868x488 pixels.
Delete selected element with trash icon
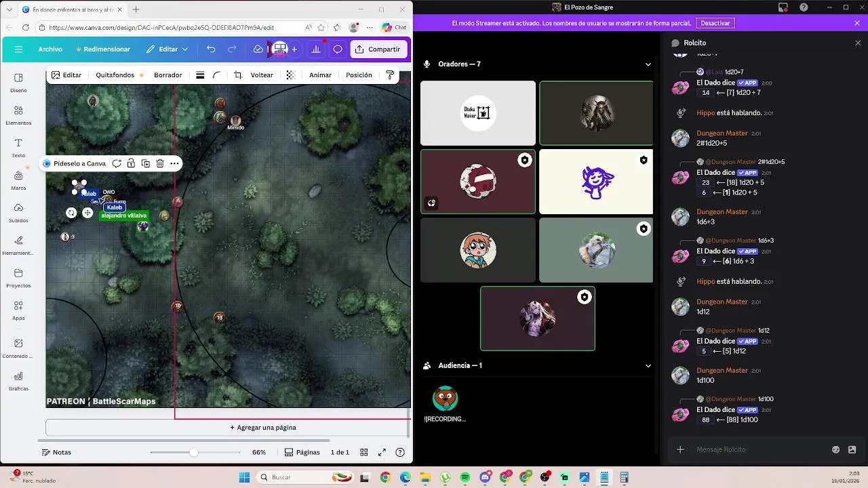pyautogui.click(x=160, y=163)
